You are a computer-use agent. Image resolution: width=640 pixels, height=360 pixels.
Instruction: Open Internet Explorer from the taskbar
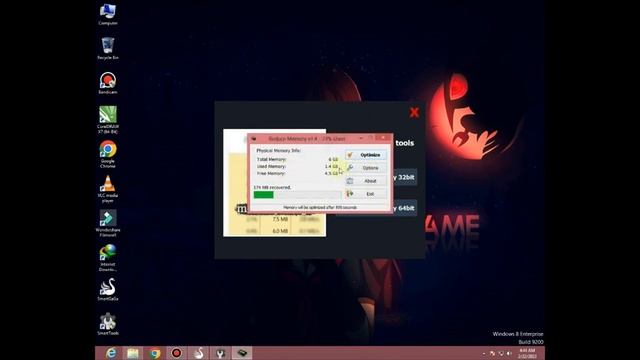point(111,353)
